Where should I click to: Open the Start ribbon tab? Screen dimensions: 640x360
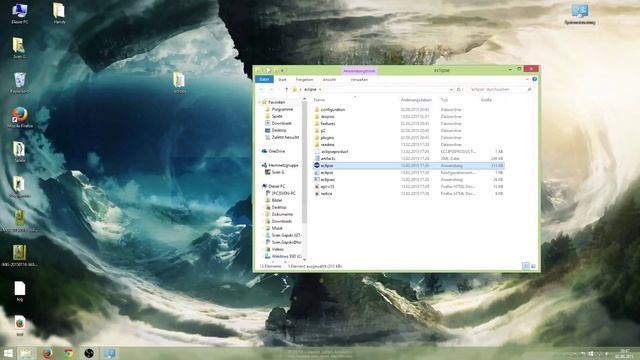pos(282,80)
